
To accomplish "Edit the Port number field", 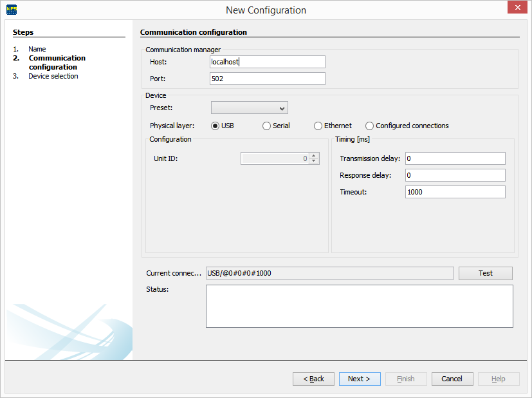I will coord(267,78).
